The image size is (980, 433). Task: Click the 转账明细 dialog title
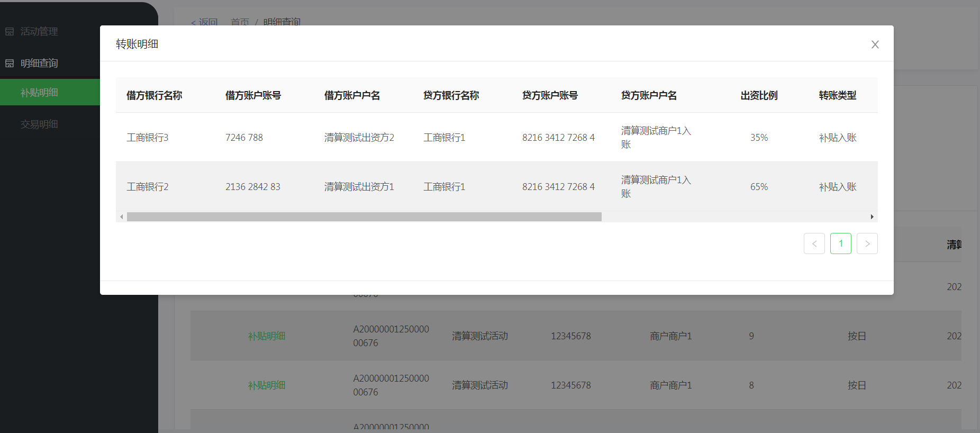137,44
